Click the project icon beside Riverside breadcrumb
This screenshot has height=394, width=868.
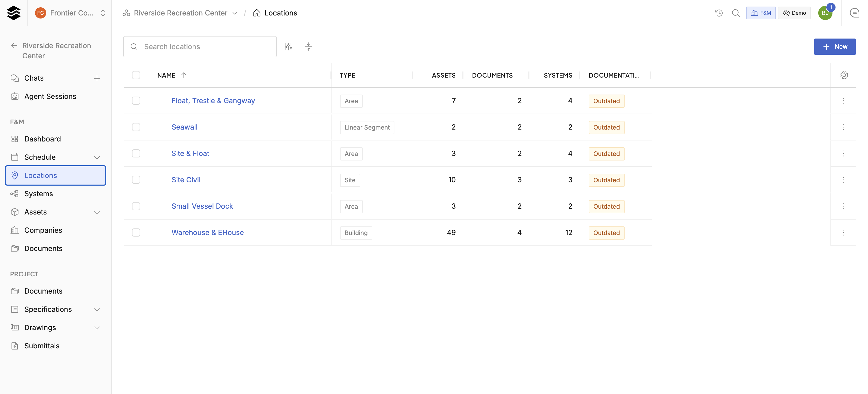(126, 13)
